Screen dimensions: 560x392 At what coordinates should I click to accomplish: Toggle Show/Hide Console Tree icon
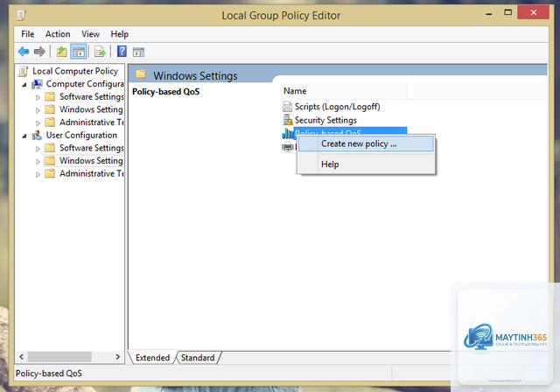coord(79,52)
